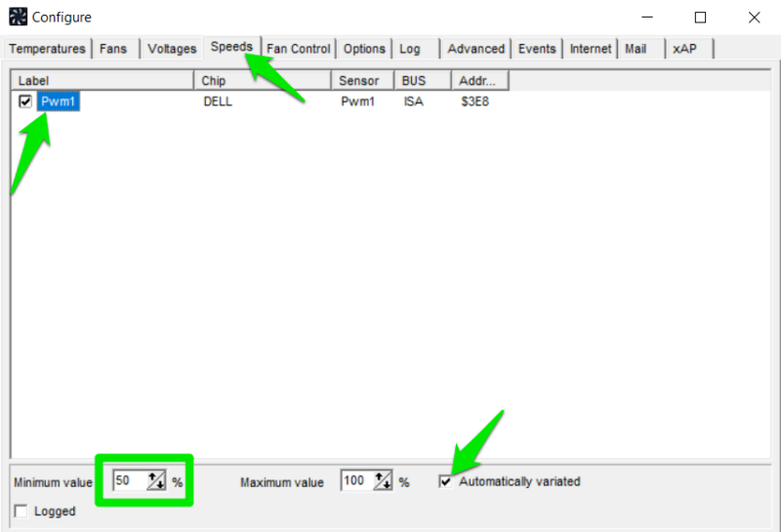Select the Pwm1 label entry
Image resolution: width=781 pixels, height=532 pixels.
coord(58,102)
